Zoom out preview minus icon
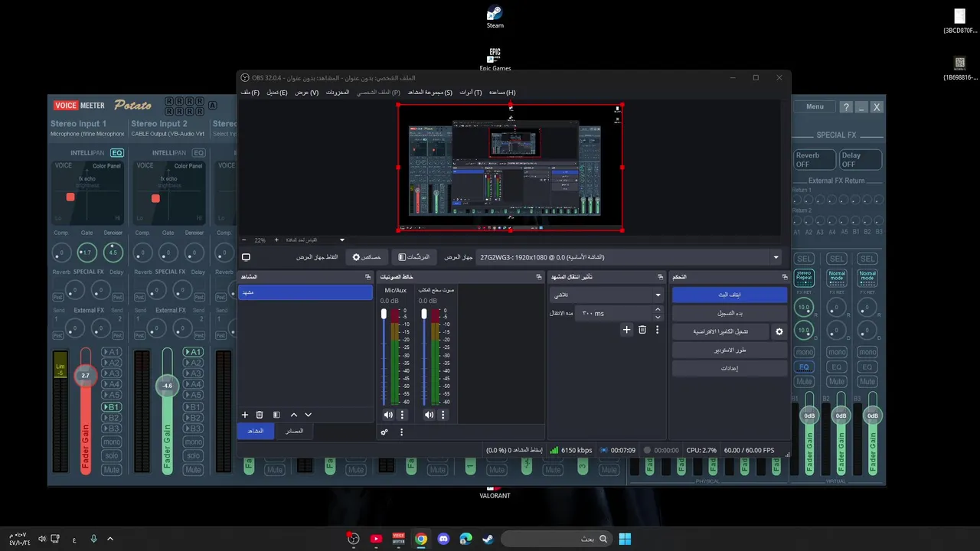 [244, 240]
